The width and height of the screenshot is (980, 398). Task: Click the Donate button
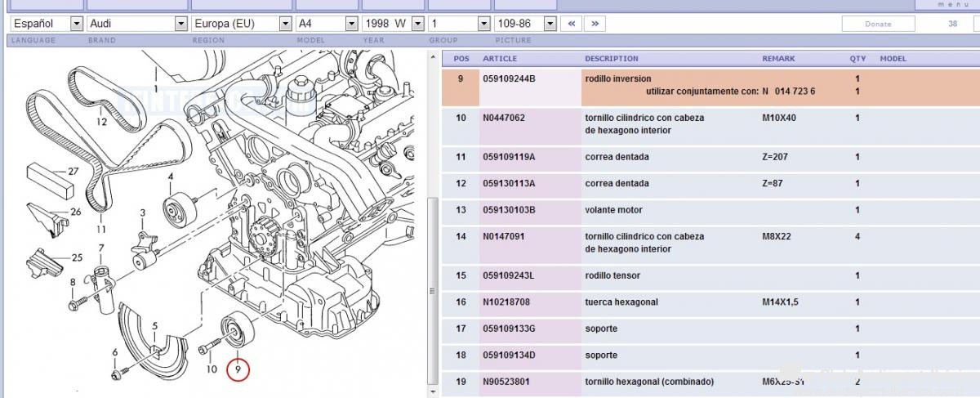pos(878,24)
